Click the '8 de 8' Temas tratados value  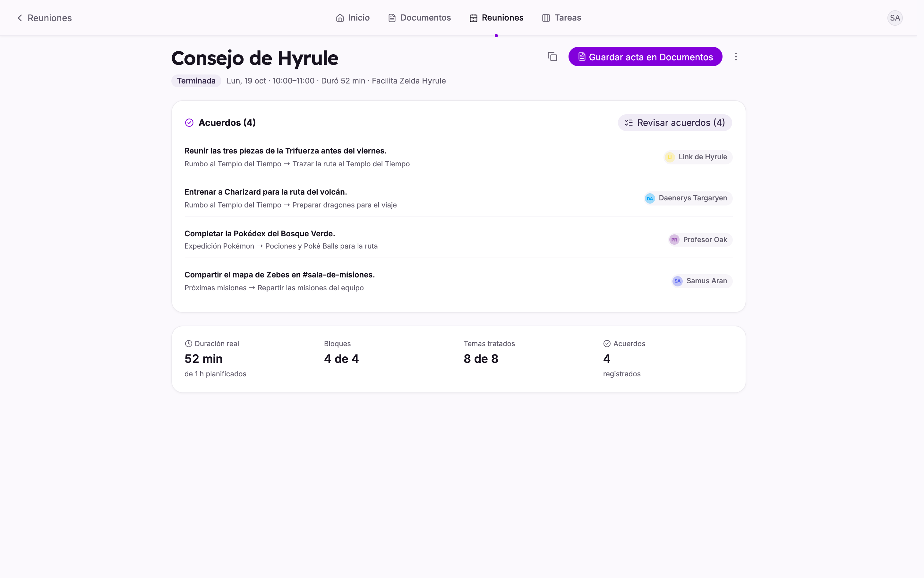[x=481, y=359]
